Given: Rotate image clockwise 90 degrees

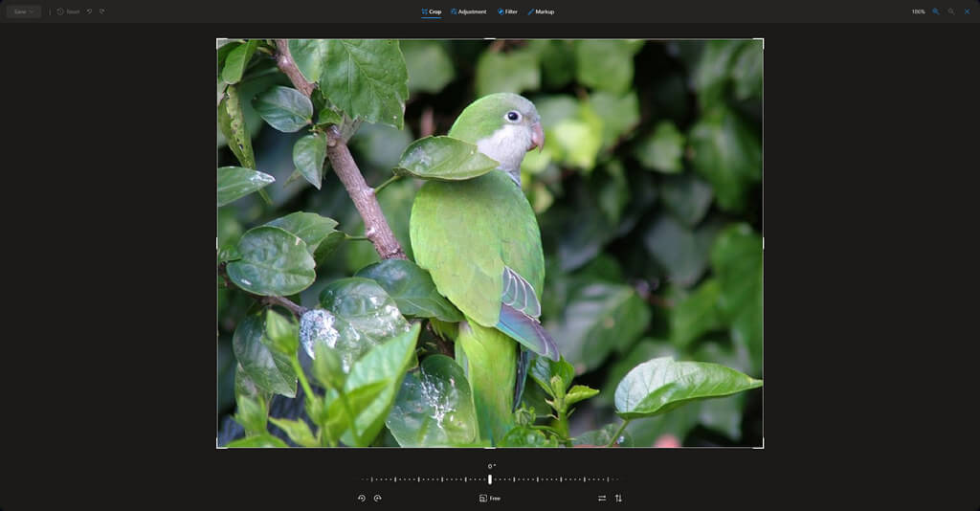Looking at the screenshot, I should point(377,498).
